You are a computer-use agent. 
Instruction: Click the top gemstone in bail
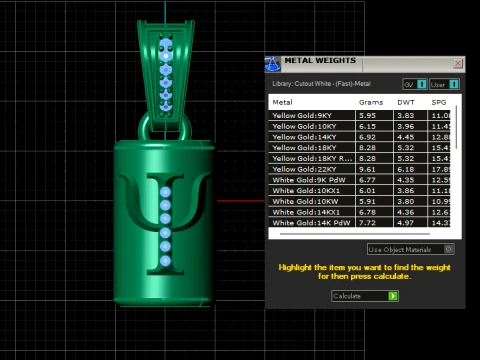tap(166, 43)
